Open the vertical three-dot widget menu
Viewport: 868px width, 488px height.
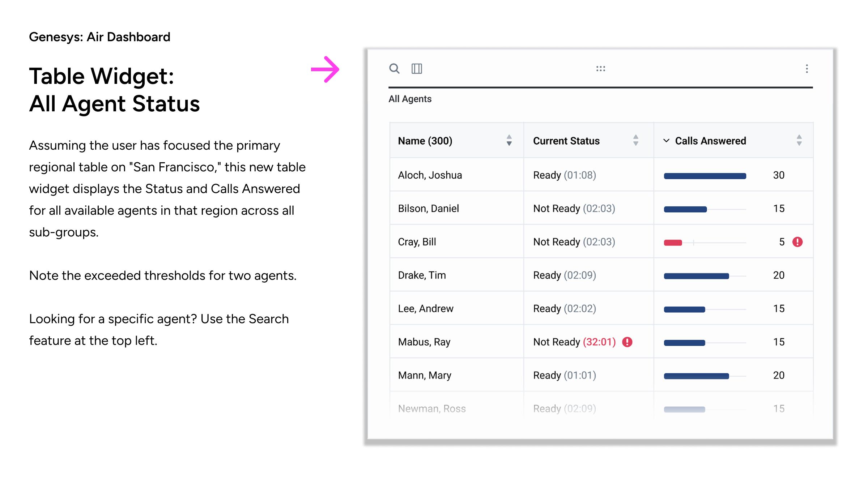(807, 69)
